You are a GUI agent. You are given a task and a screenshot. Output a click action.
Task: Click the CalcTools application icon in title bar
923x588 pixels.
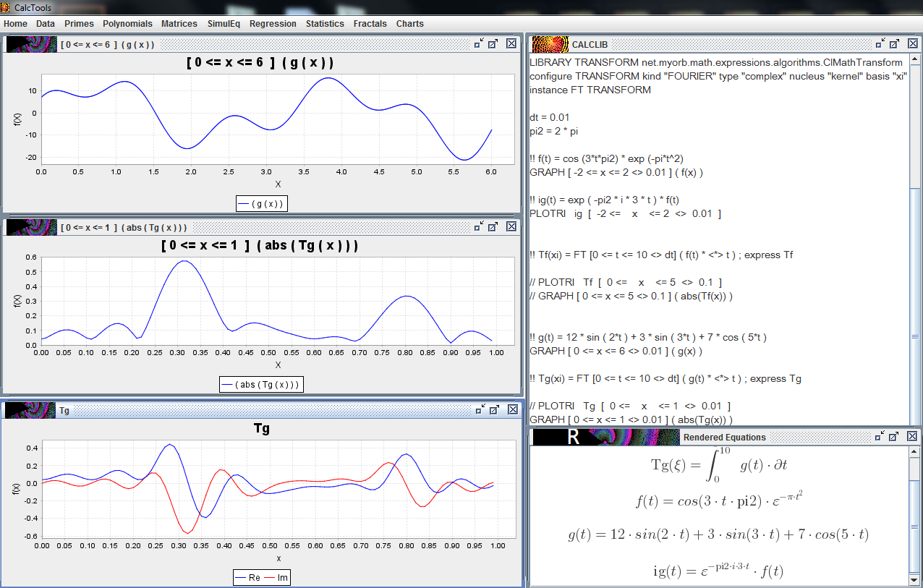point(7,7)
